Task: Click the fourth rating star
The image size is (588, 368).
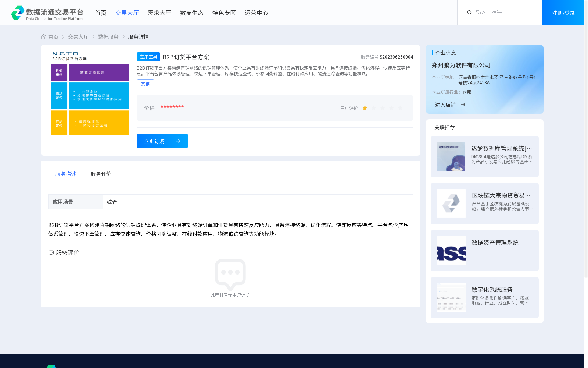Action: [x=391, y=108]
